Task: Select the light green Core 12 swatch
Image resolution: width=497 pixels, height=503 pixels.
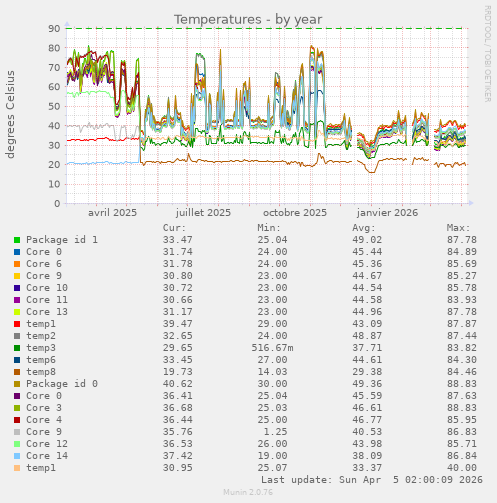Action: tap(17, 444)
